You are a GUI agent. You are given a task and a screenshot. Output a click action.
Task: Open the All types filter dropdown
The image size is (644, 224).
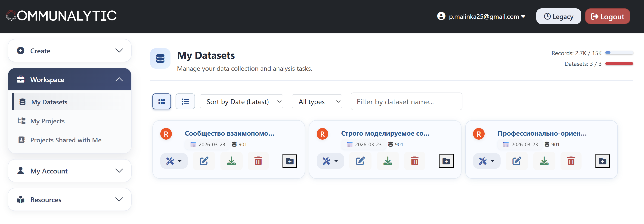click(317, 102)
